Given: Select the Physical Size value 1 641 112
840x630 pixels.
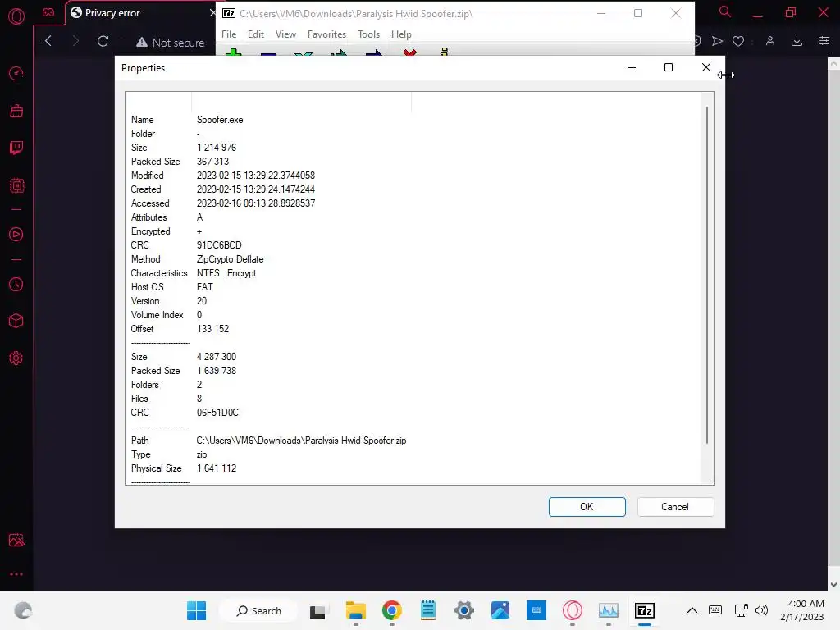Looking at the screenshot, I should [217, 468].
